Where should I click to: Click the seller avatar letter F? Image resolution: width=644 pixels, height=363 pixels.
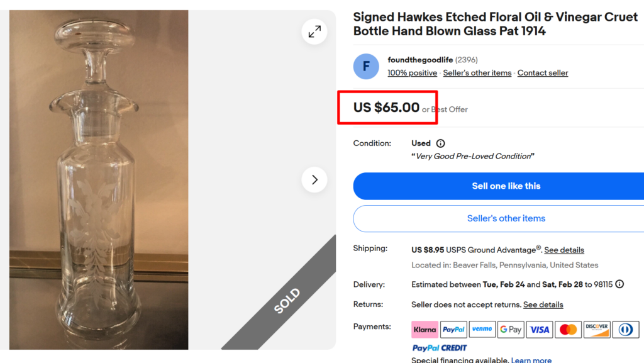[366, 67]
